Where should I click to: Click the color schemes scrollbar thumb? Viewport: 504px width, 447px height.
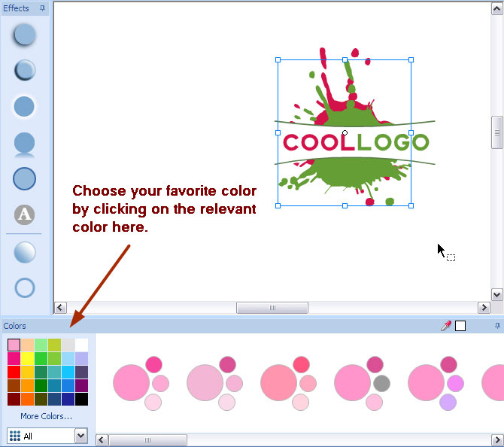[148, 440]
